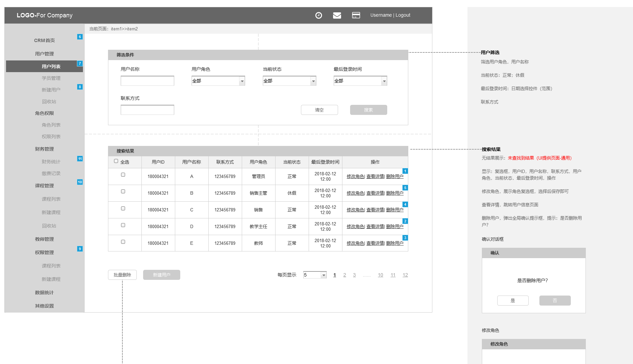The height and width of the screenshot is (364, 633).
Task: Click the 批量删除 button
Action: [x=122, y=275]
